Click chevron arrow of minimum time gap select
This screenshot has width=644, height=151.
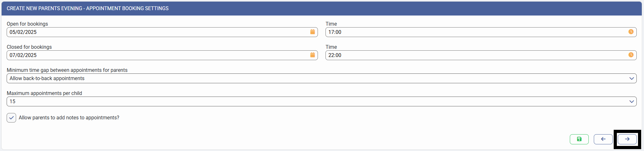[x=631, y=79]
